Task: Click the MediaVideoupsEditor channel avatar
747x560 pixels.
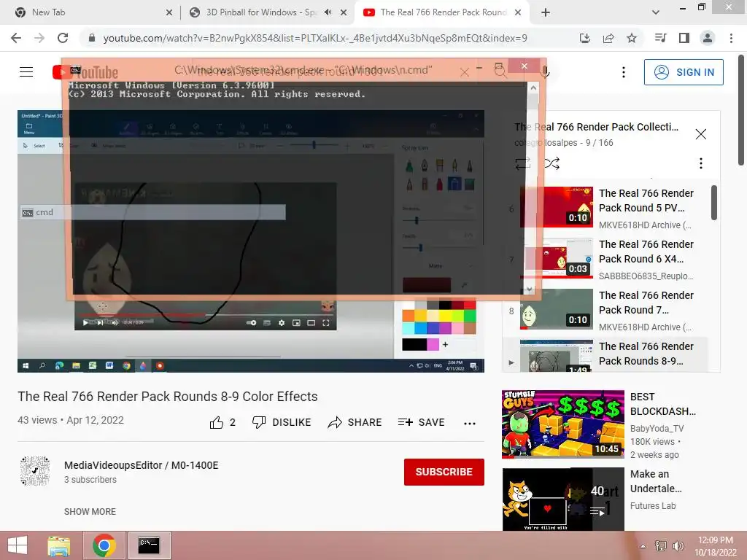Action: (35, 471)
